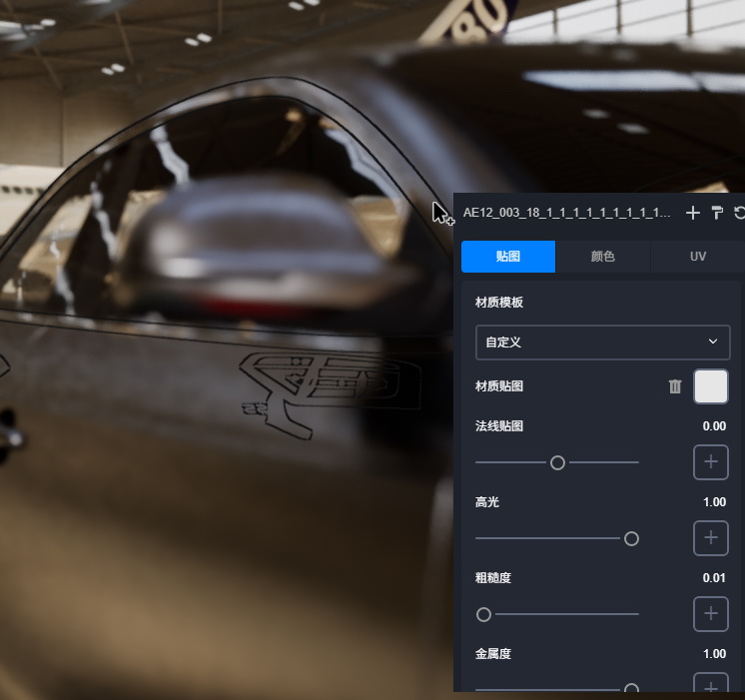This screenshot has height=700, width=745.
Task: Click the 粗糙度 slider handle
Action: pos(483,614)
